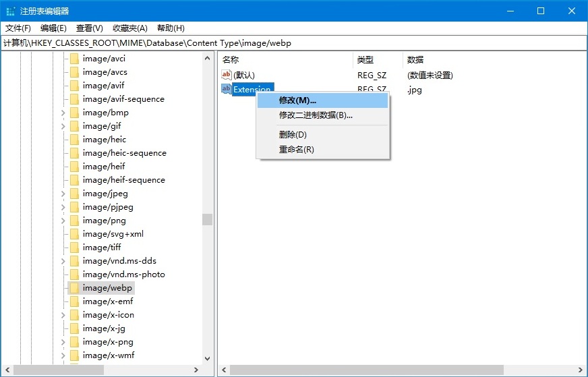Click the string icon of the Extension value
The width and height of the screenshot is (588, 377).
[x=226, y=89]
